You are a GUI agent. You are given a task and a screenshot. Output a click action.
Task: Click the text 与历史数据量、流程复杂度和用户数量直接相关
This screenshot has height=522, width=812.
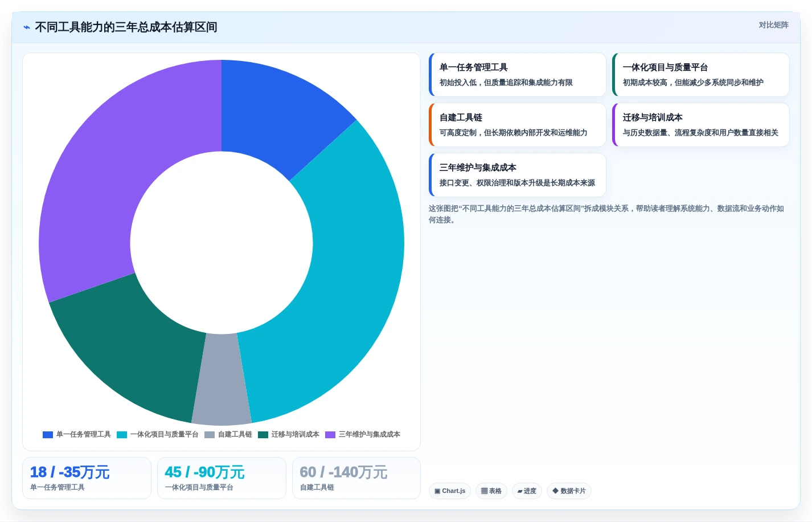tap(700, 133)
